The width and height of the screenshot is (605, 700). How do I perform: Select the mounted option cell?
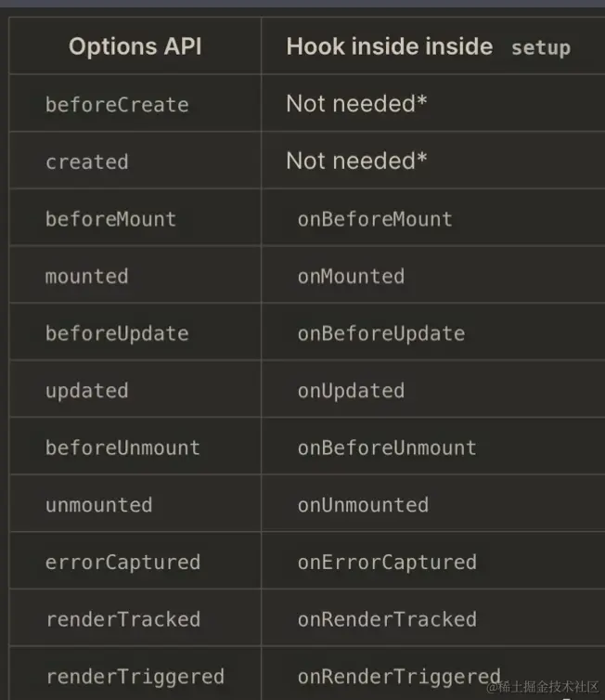coord(87,277)
